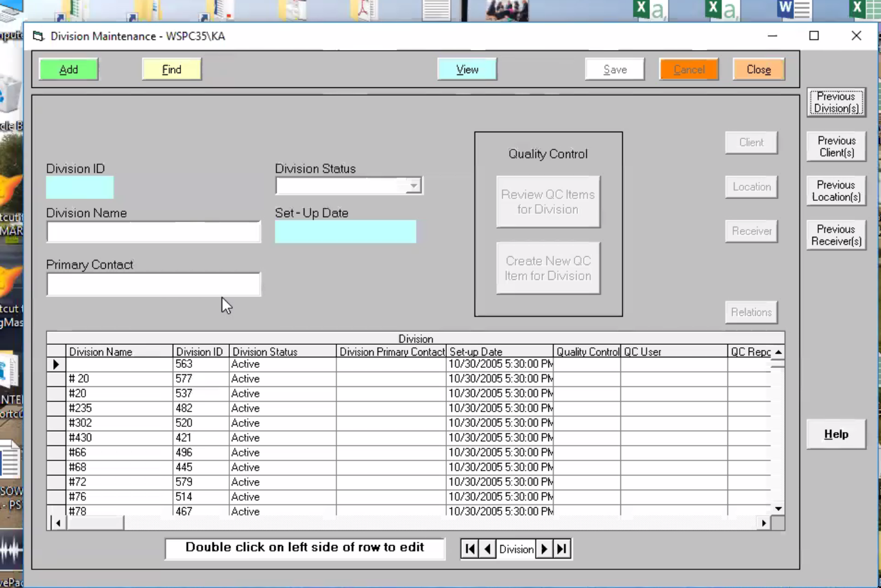Select the row selector for division 579

[x=56, y=483]
